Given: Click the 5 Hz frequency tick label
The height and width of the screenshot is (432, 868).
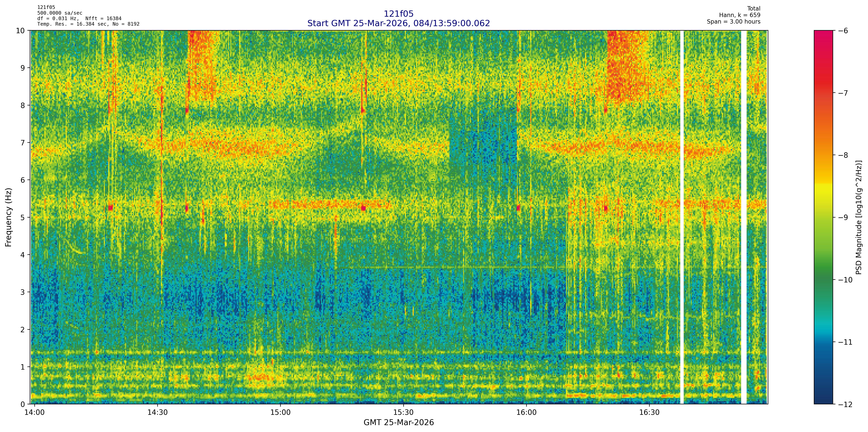Looking at the screenshot, I should (x=23, y=217).
